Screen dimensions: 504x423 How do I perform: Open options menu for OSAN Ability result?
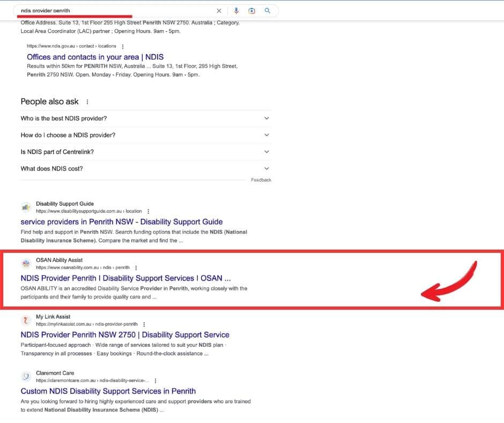pos(136,268)
